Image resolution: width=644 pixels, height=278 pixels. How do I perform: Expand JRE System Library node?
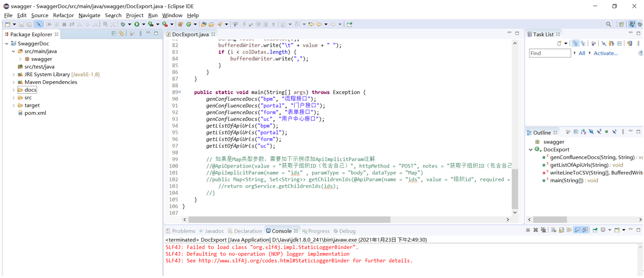[13, 74]
